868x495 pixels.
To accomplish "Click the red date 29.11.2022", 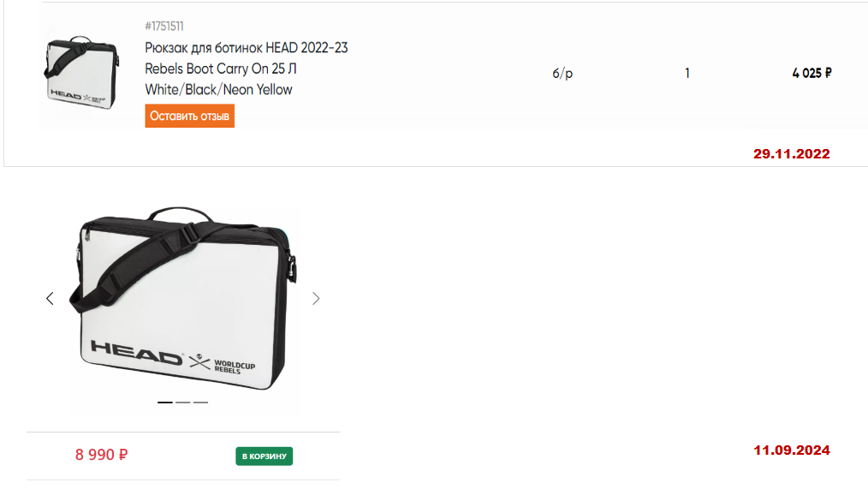I will point(792,154).
